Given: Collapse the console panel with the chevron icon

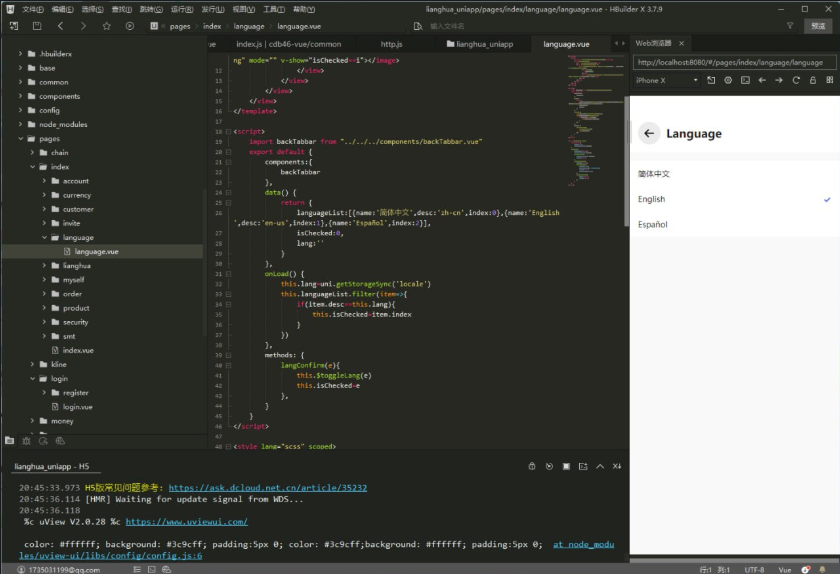Looking at the screenshot, I should 600,466.
